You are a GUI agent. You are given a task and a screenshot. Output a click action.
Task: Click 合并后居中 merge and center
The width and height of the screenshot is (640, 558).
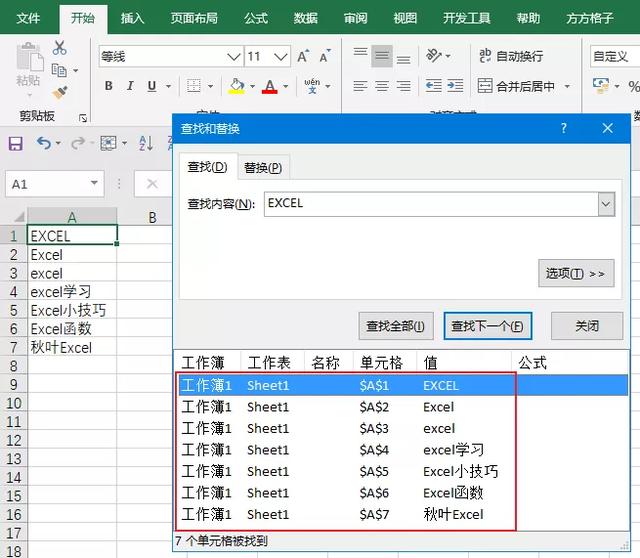click(516, 86)
